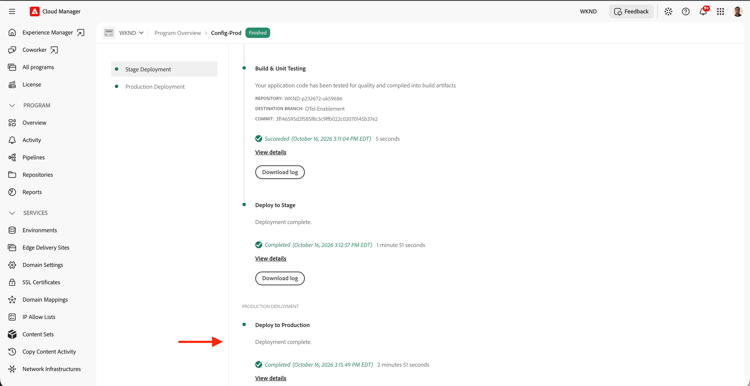Open the Help question mark icon
Screen dimensions: 750x386
685,11
